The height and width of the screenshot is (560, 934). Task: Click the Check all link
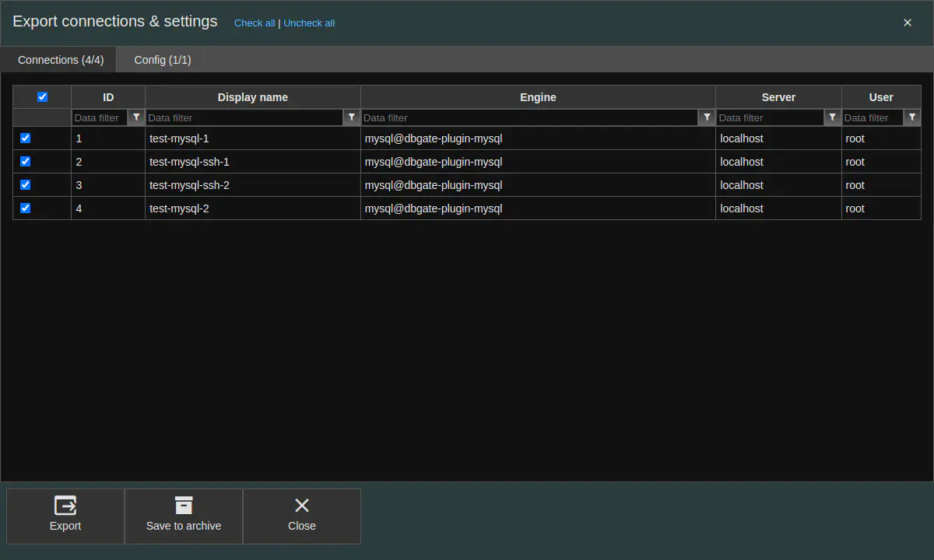pos(255,23)
